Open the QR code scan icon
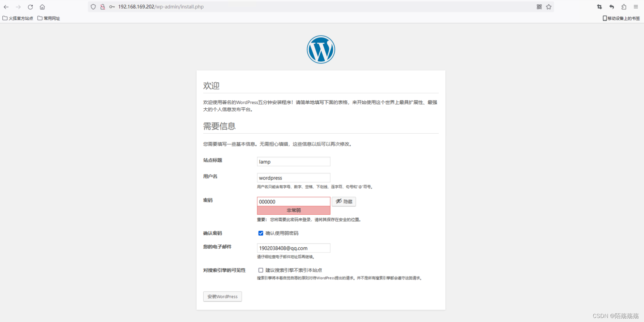644x322 pixels. pyautogui.click(x=538, y=7)
